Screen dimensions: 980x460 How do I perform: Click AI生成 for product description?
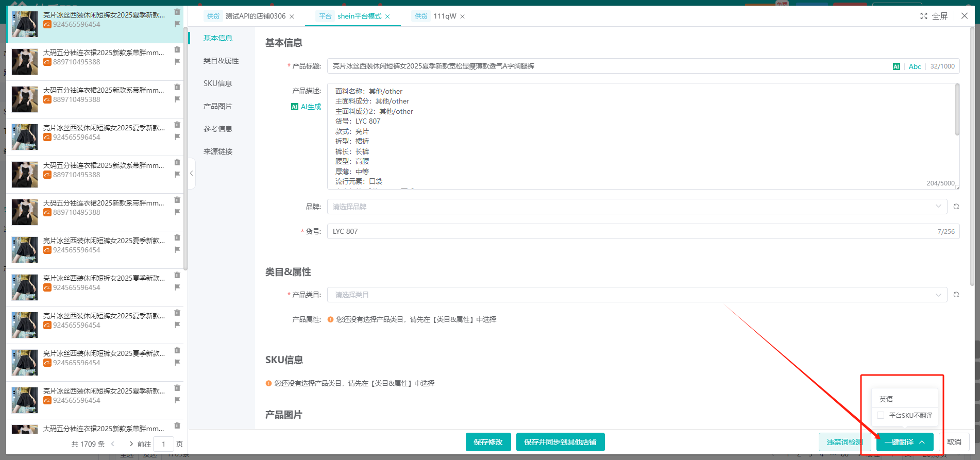pos(306,107)
